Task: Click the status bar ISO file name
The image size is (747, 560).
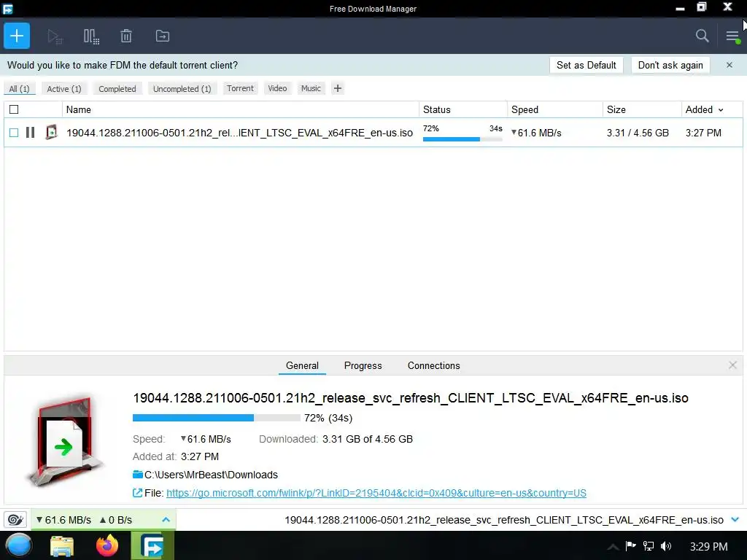Action: point(504,519)
